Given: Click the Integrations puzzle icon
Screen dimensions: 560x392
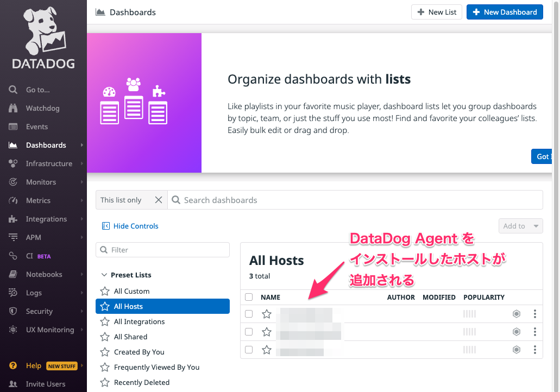Looking at the screenshot, I should 13,219.
